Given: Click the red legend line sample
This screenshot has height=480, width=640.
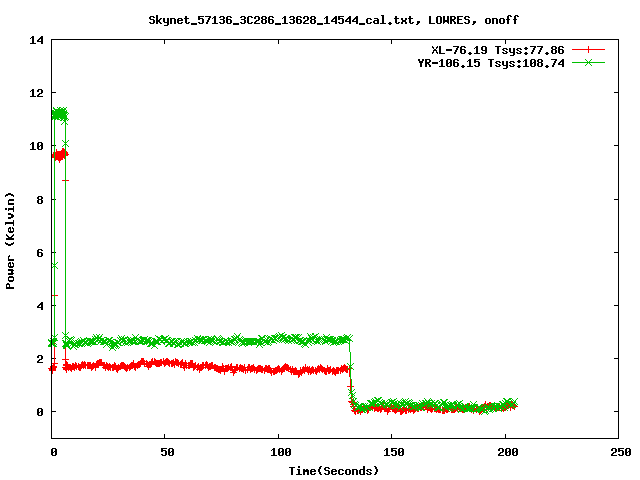Looking at the screenshot, I should tap(588, 50).
